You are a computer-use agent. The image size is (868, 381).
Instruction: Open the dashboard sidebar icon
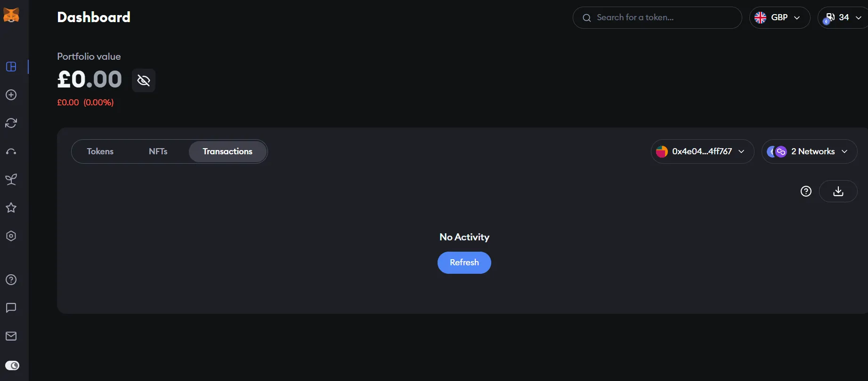[x=11, y=67]
